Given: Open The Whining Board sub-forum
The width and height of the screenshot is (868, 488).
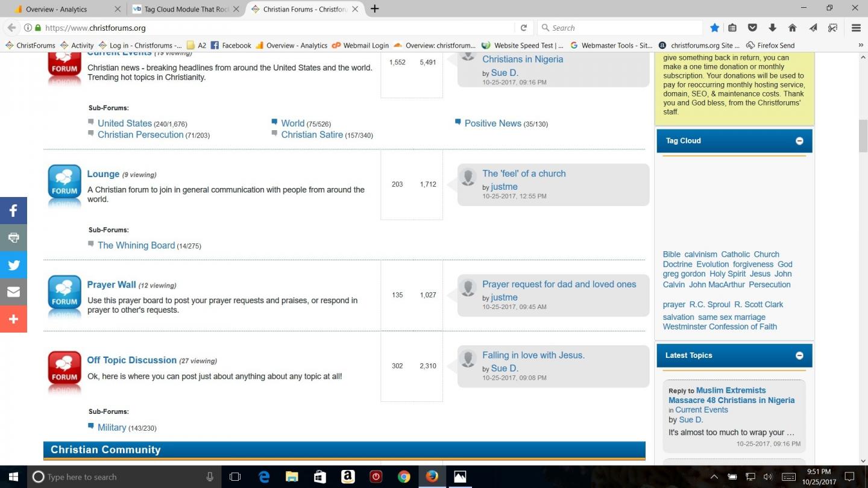Looking at the screenshot, I should [x=136, y=246].
